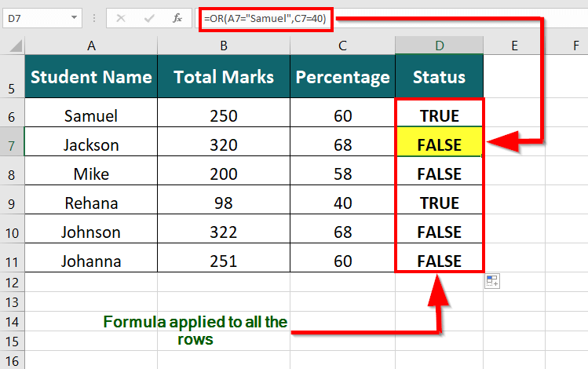Viewport: 588px width, 369px height.
Task: Click the Status header cell
Action: click(x=439, y=76)
